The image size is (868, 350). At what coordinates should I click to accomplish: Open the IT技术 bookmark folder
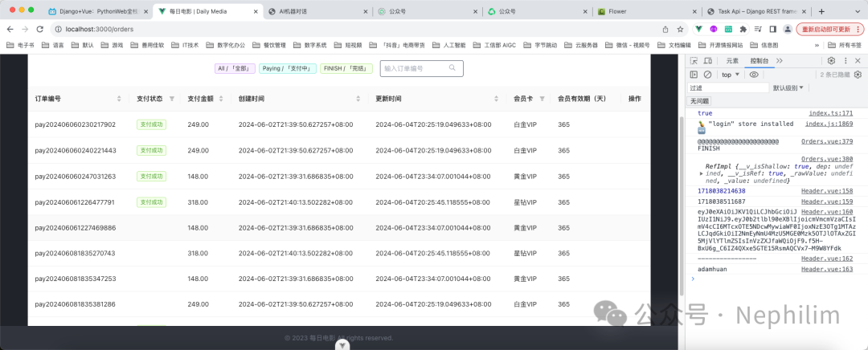[186, 45]
